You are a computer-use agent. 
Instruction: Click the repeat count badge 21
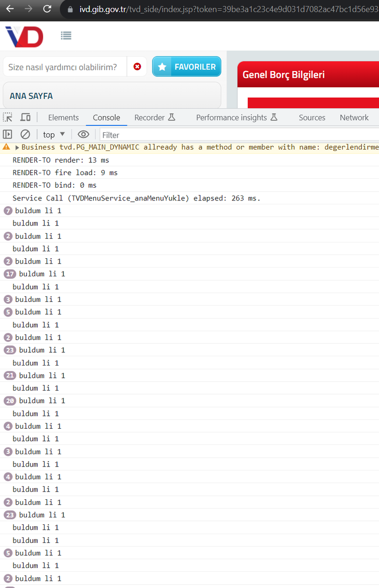[10, 375]
